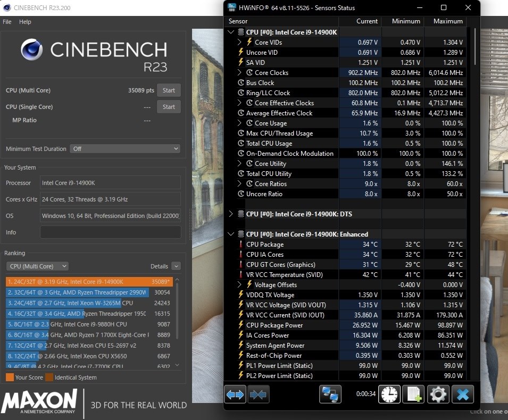Screen dimensions: 508x420
Task: Click Your Score orange legend swatch
Action: (x=10, y=377)
